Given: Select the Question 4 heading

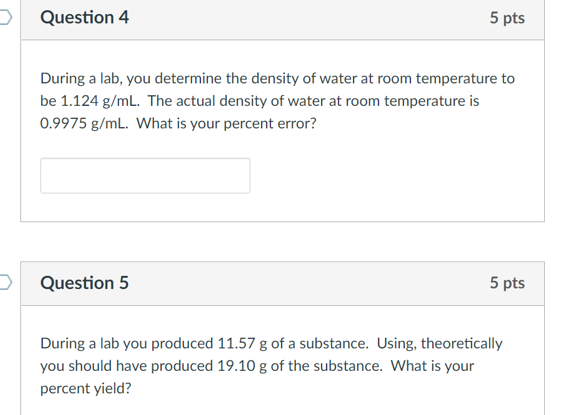Looking at the screenshot, I should [84, 18].
